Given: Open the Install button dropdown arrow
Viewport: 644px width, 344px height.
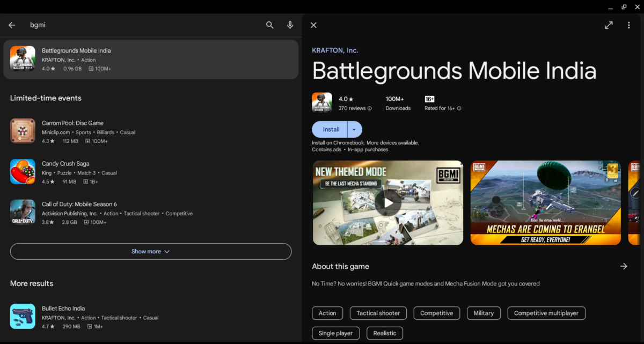Looking at the screenshot, I should [x=355, y=129].
